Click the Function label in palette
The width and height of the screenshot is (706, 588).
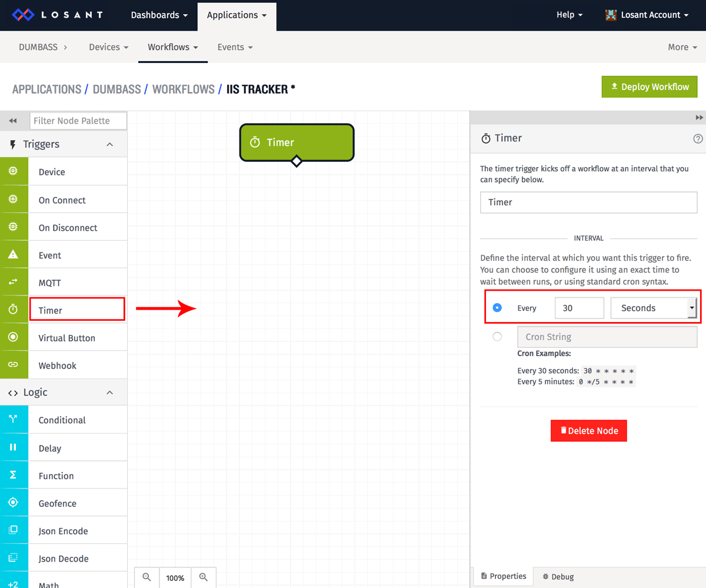coord(56,476)
